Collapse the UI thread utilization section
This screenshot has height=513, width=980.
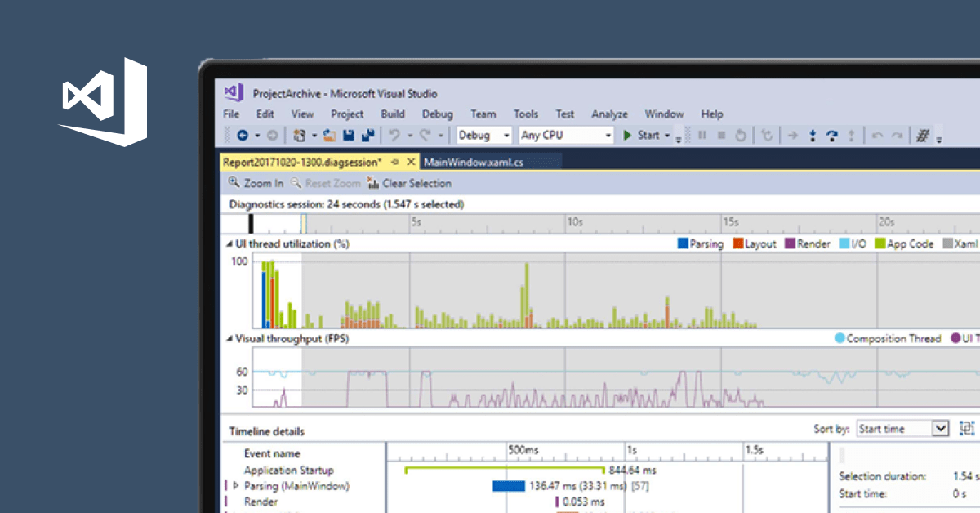pos(229,244)
